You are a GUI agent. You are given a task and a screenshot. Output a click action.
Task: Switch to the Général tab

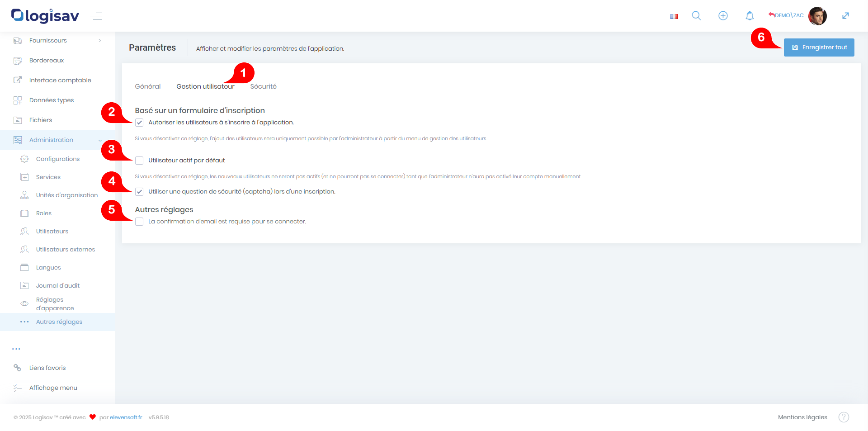click(x=147, y=86)
